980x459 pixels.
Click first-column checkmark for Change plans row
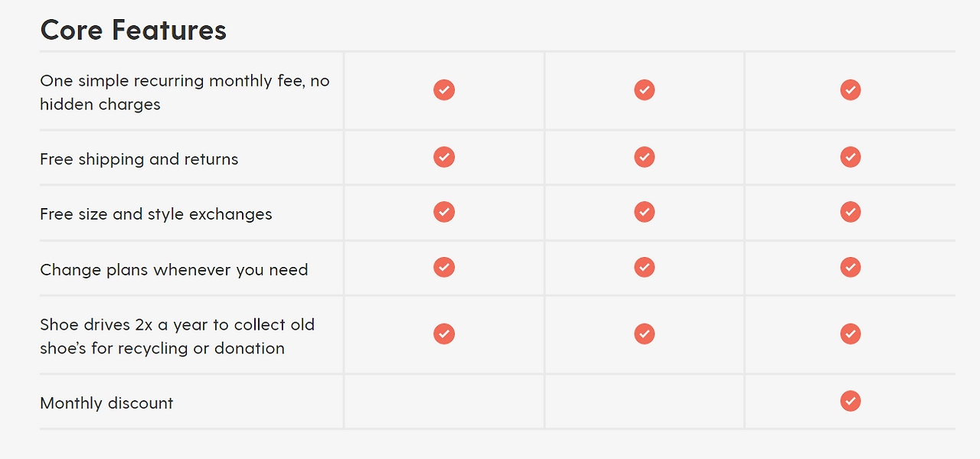(444, 267)
